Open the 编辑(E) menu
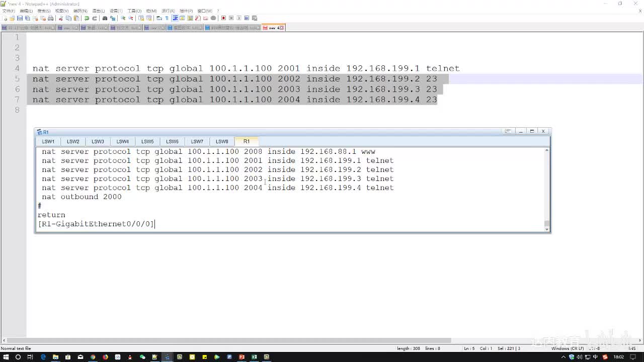This screenshot has width=644, height=362. pyautogui.click(x=26, y=11)
